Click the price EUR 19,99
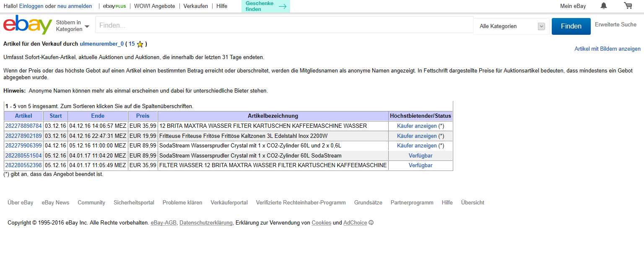 [x=143, y=136]
